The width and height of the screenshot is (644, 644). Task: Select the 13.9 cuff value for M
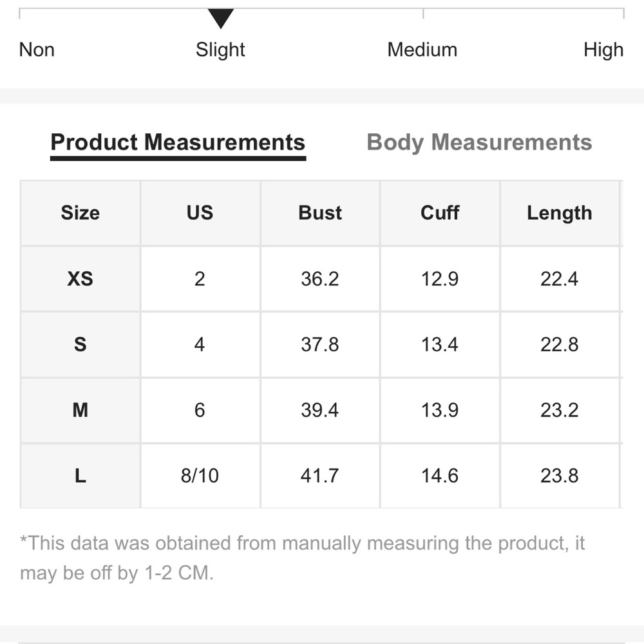point(440,410)
